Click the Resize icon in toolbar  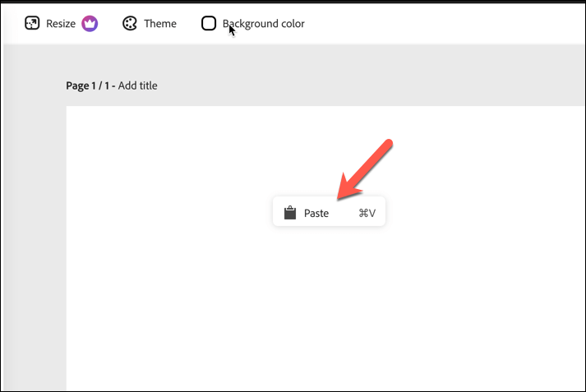(x=32, y=23)
